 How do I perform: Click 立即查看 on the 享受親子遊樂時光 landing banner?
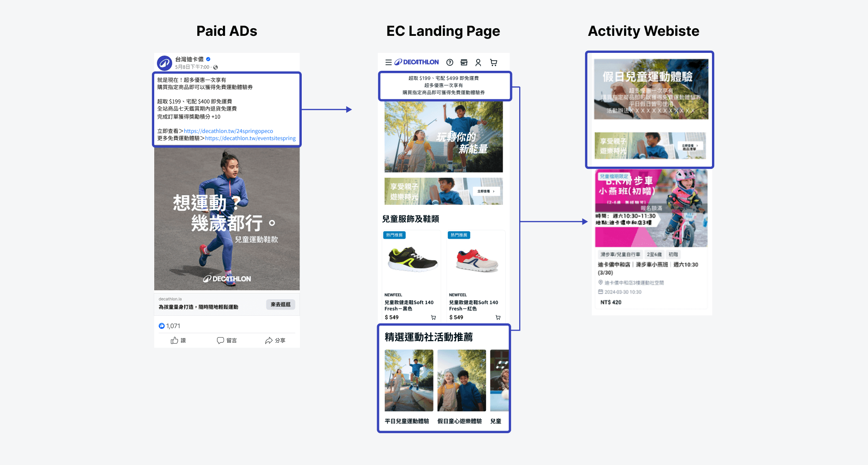[486, 191]
